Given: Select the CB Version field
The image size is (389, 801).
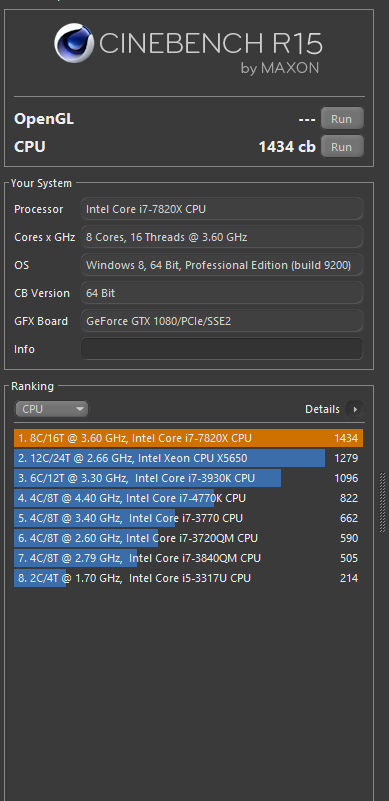Looking at the screenshot, I should click(x=222, y=293).
